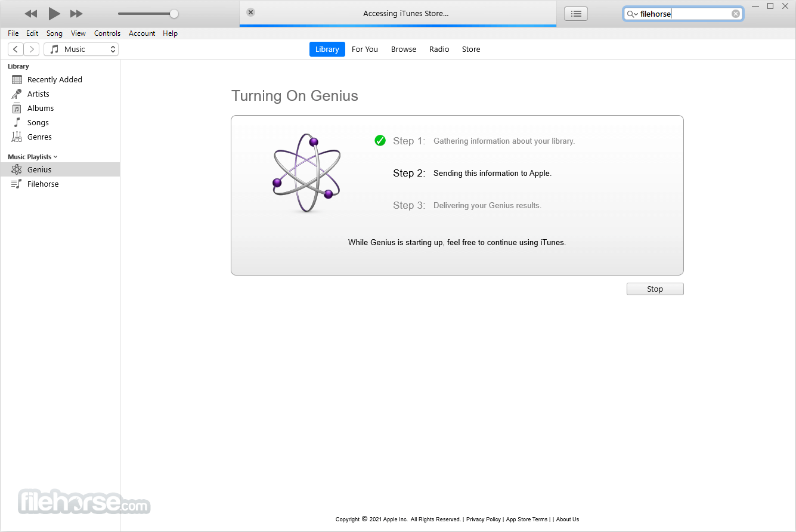Click the search magnifier options icon
The width and height of the screenshot is (796, 532).
click(632, 14)
